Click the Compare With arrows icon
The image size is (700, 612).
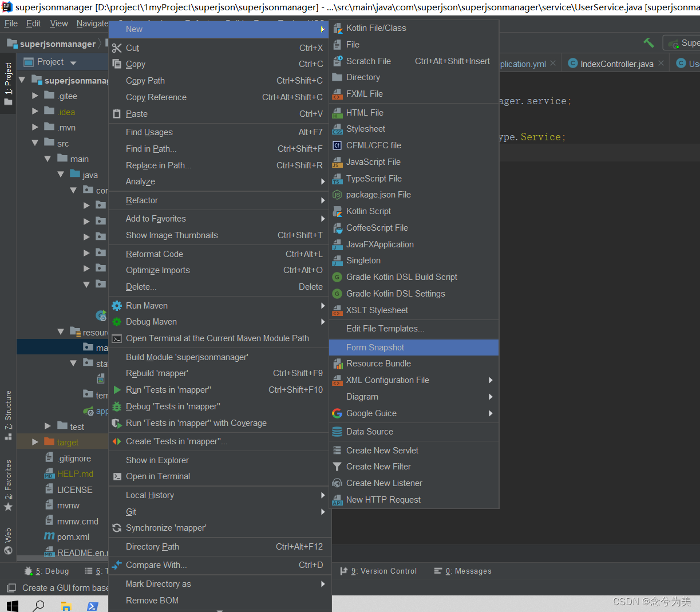click(117, 565)
